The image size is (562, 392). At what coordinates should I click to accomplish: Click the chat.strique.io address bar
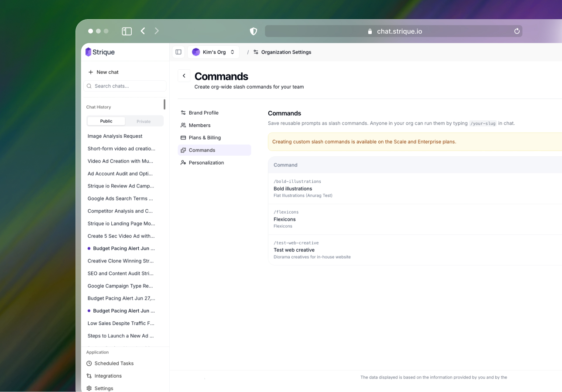(393, 31)
